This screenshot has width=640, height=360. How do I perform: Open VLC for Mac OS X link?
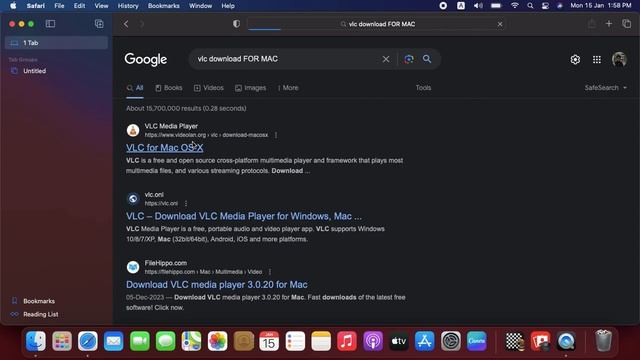(164, 148)
